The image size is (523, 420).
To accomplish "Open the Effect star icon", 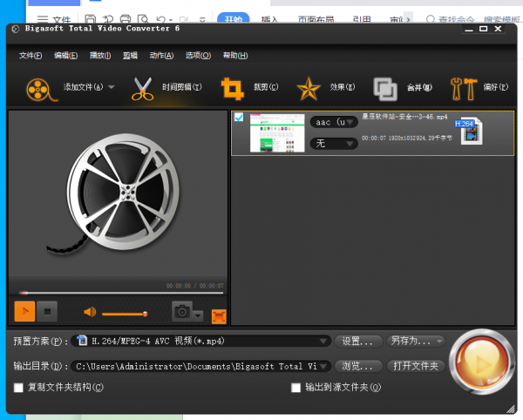I will click(309, 89).
